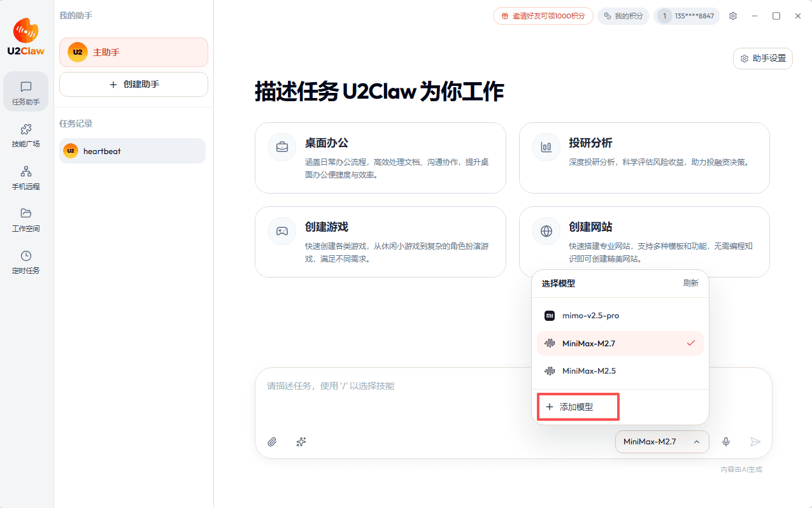Viewport: 812px width, 508px height.
Task: Close the U2Claw window
Action: pos(798,16)
